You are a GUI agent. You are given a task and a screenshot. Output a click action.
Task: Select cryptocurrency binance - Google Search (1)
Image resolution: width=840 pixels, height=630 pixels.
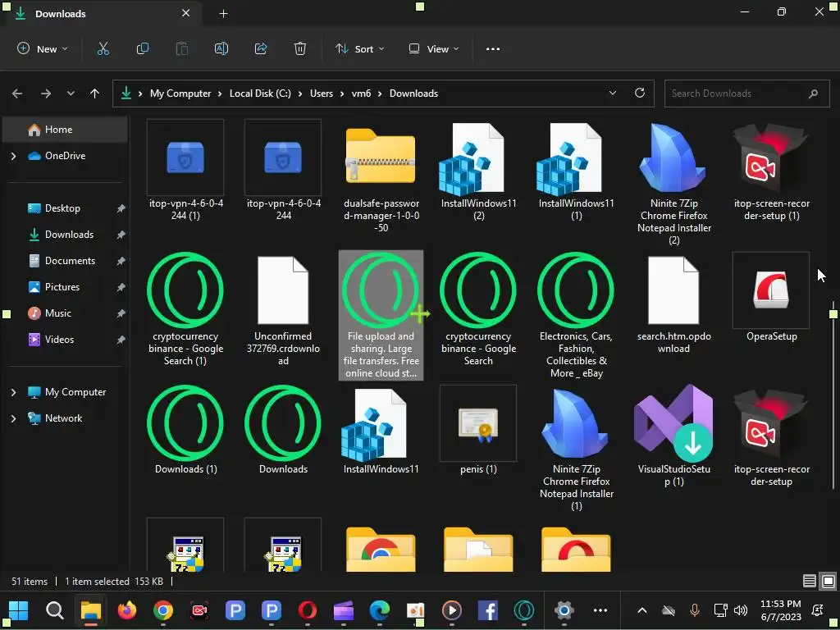[x=185, y=309]
